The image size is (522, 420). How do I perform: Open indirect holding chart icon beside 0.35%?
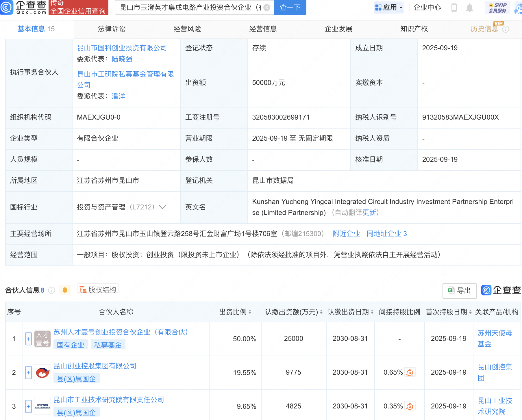pyautogui.click(x=410, y=406)
